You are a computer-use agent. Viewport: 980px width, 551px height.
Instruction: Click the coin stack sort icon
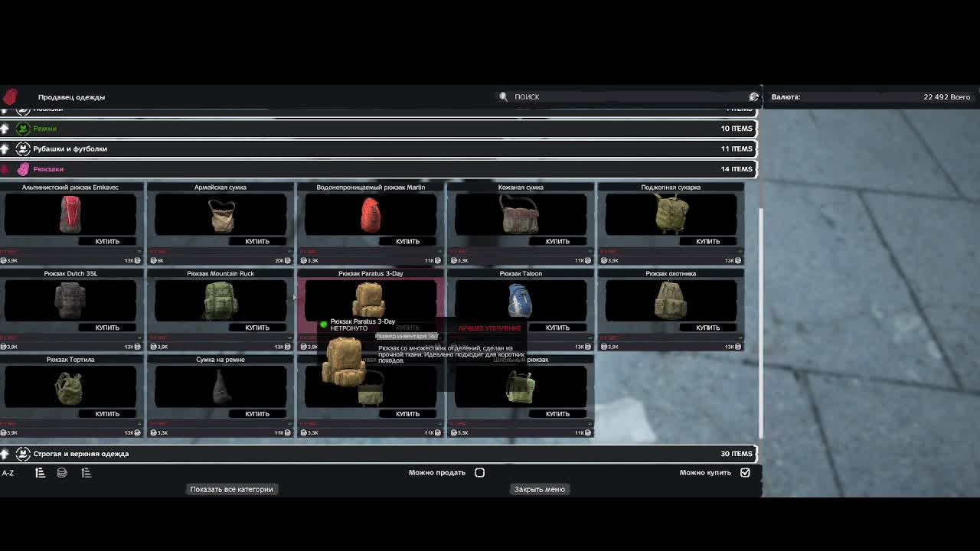coord(62,473)
